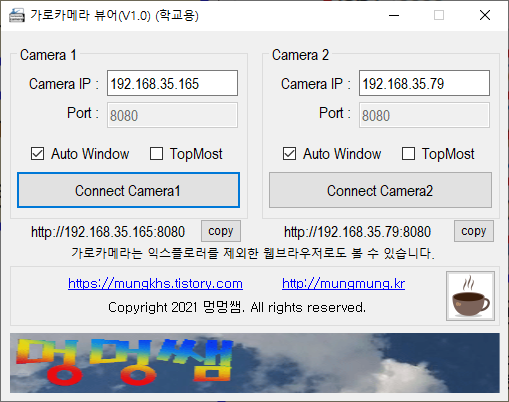
Task: Click the Camera 1 Port field
Action: click(x=172, y=115)
